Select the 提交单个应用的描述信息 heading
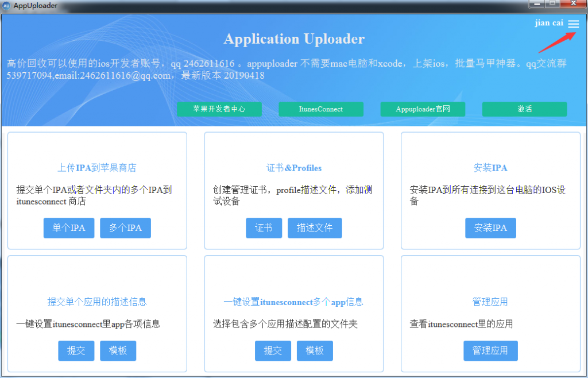 point(96,302)
